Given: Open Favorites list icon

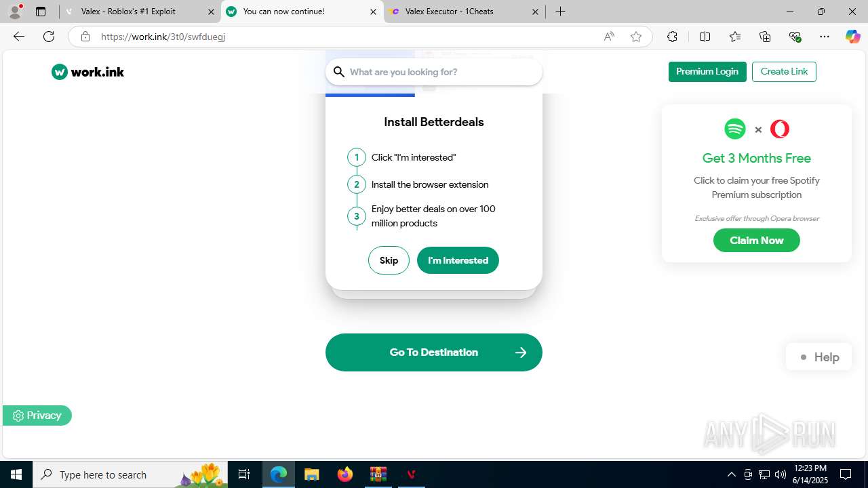Looking at the screenshot, I should pyautogui.click(x=735, y=37).
